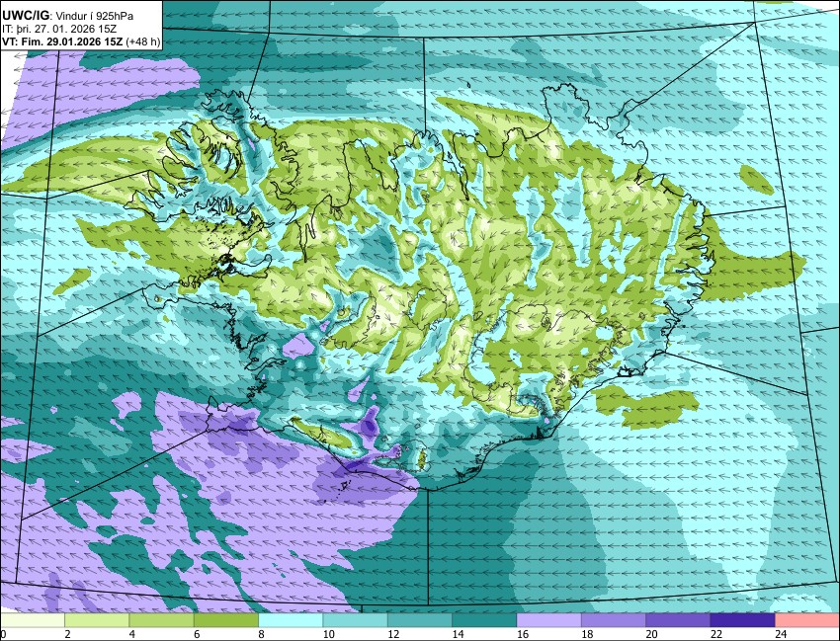Click the legend value '14'
The image size is (840, 641).
[x=458, y=634]
